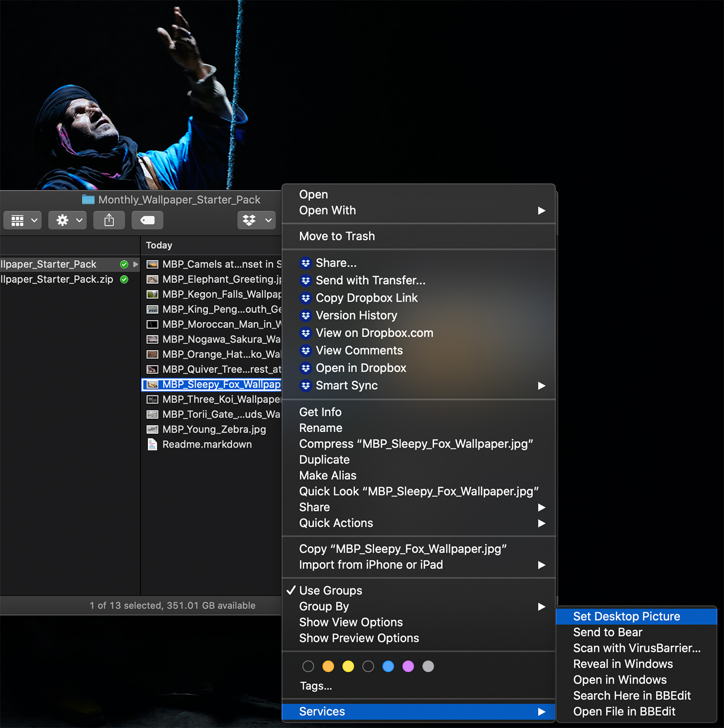The height and width of the screenshot is (728, 724).
Task: Click the Dropbox icon next to Version History
Action: pyautogui.click(x=306, y=315)
